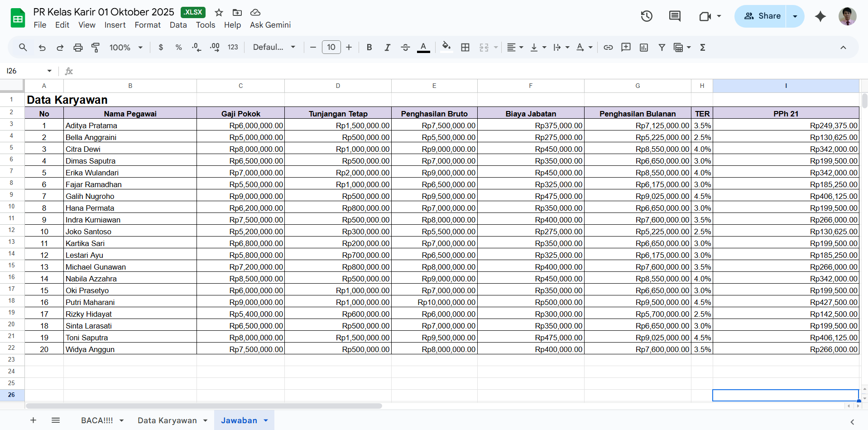This screenshot has height=430, width=868.
Task: Click the insert link icon
Action: (x=608, y=48)
